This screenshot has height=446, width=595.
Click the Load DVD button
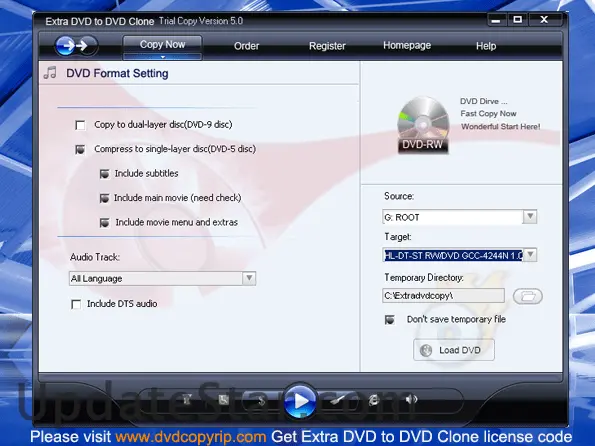454,350
